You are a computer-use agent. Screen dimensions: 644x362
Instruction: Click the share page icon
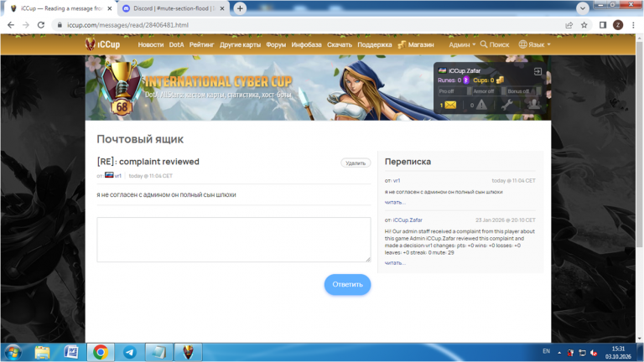click(569, 25)
